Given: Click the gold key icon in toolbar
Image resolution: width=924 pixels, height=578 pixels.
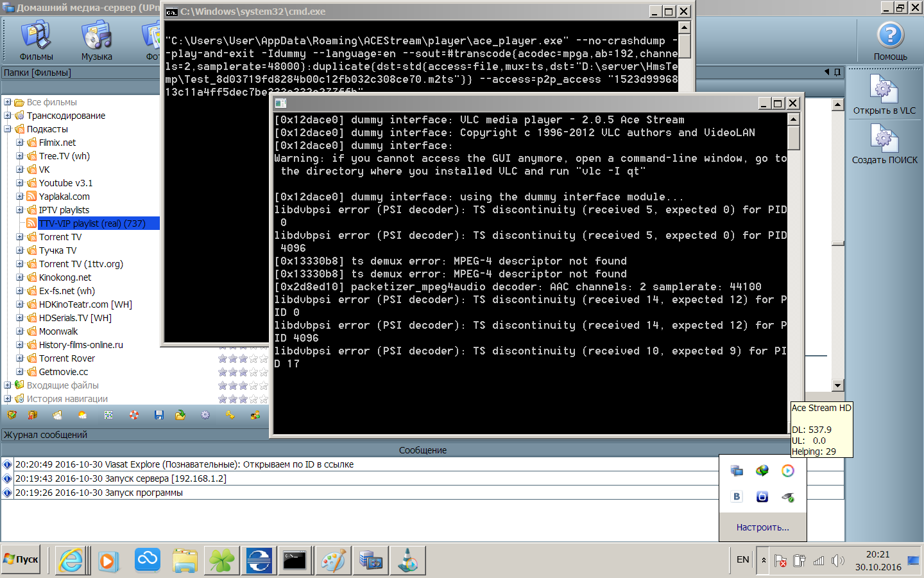Looking at the screenshot, I should pos(230,416).
